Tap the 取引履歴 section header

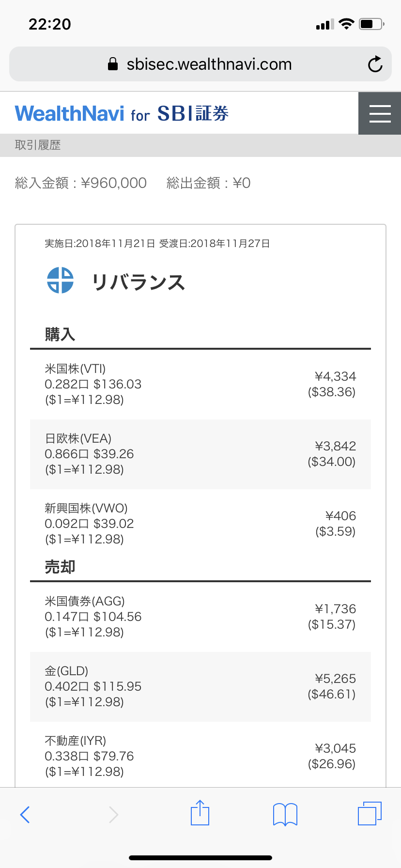38,145
